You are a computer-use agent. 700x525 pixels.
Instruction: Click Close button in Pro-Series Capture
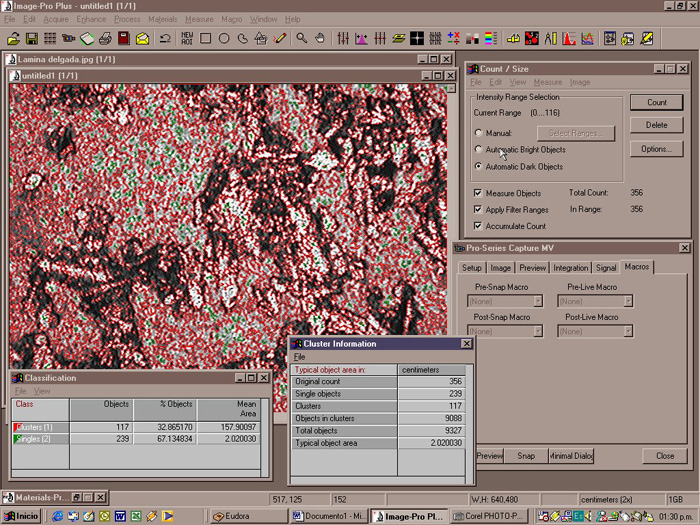[665, 456]
